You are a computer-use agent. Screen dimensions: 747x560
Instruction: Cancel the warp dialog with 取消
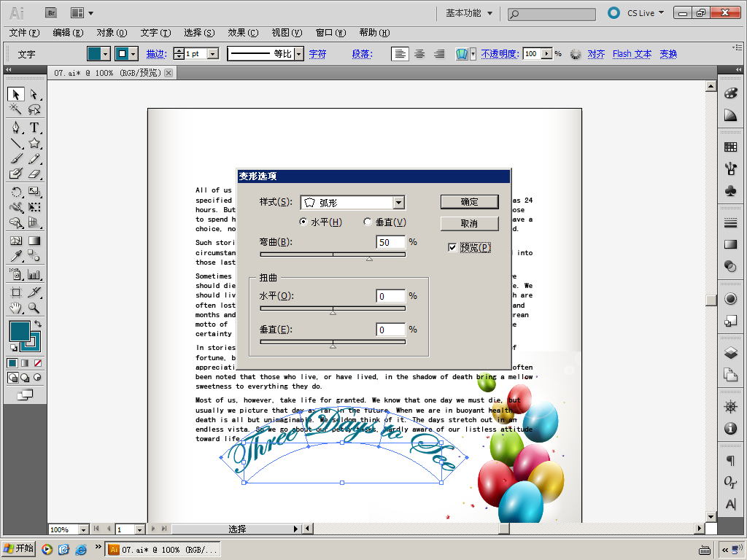coord(469,224)
